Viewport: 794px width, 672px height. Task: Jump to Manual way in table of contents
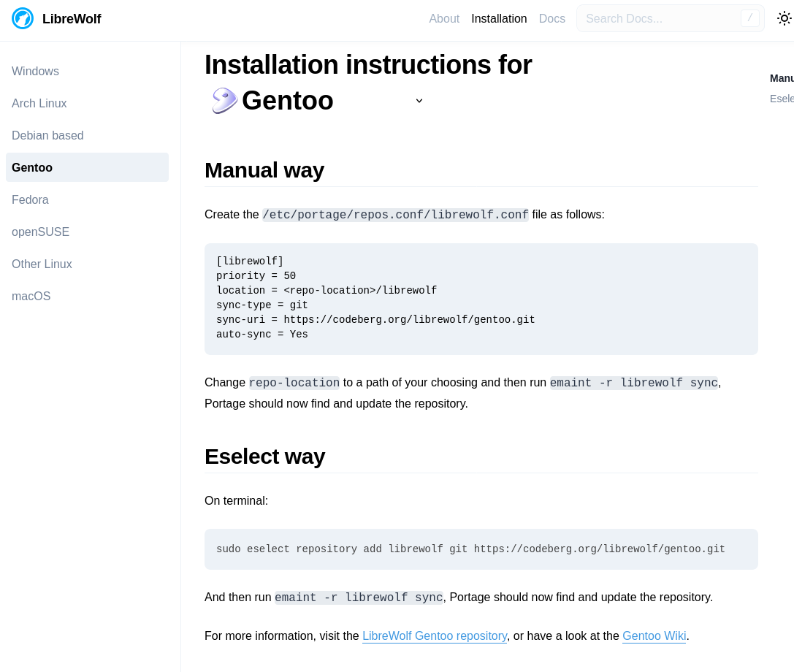coord(782,78)
